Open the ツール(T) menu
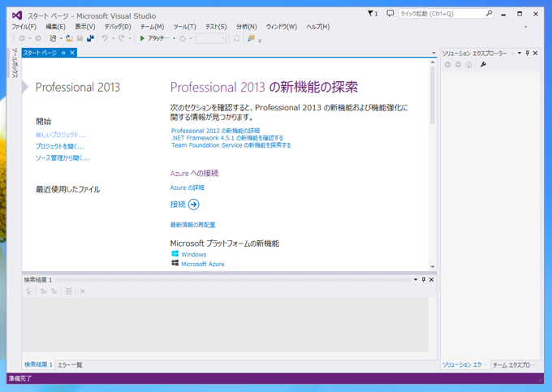The width and height of the screenshot is (552, 392). [184, 27]
